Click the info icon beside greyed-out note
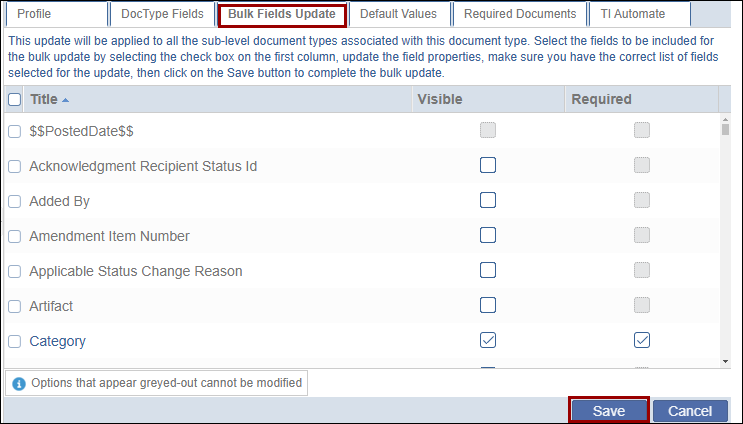Viewport: 743px width, 424px height. [x=19, y=383]
